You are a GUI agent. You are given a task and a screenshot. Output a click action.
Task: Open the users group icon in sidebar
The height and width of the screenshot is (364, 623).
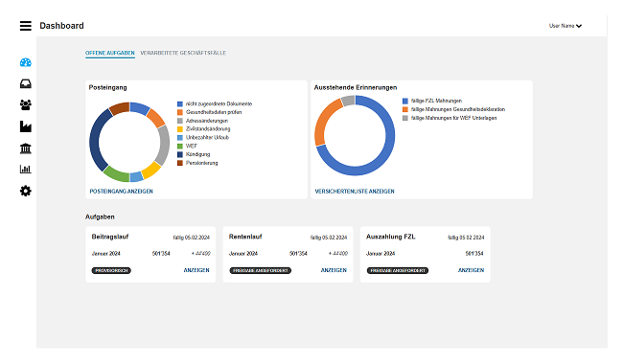(26, 104)
